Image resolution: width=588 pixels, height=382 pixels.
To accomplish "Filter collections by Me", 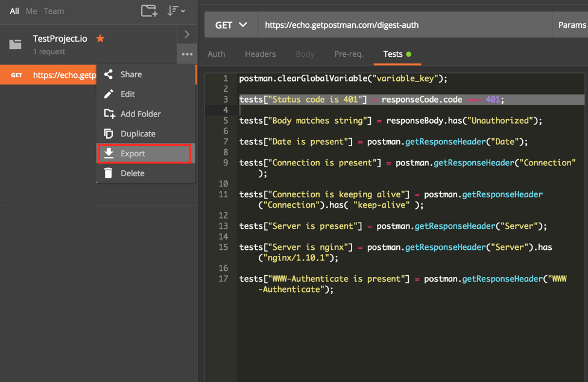I will pos(31,11).
